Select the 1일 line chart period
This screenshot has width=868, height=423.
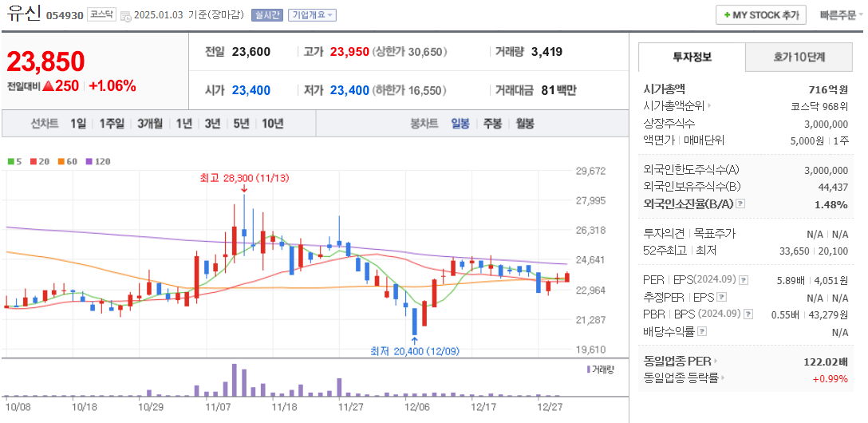click(78, 124)
